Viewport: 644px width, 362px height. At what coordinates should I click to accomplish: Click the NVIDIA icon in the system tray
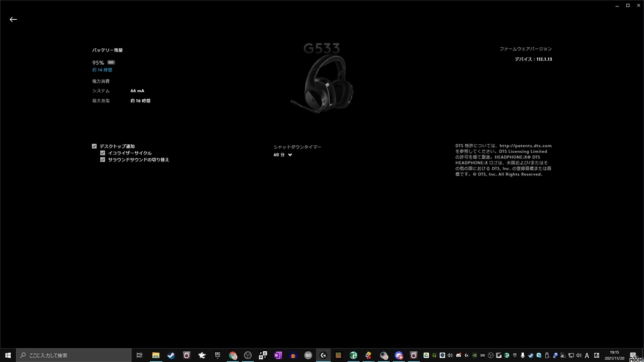click(474, 355)
